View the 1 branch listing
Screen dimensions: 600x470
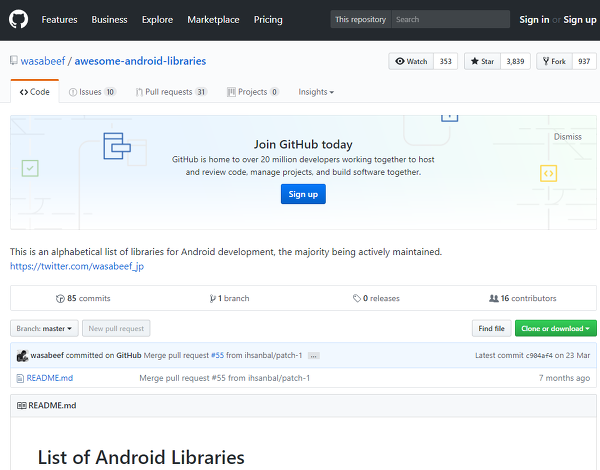tap(229, 298)
